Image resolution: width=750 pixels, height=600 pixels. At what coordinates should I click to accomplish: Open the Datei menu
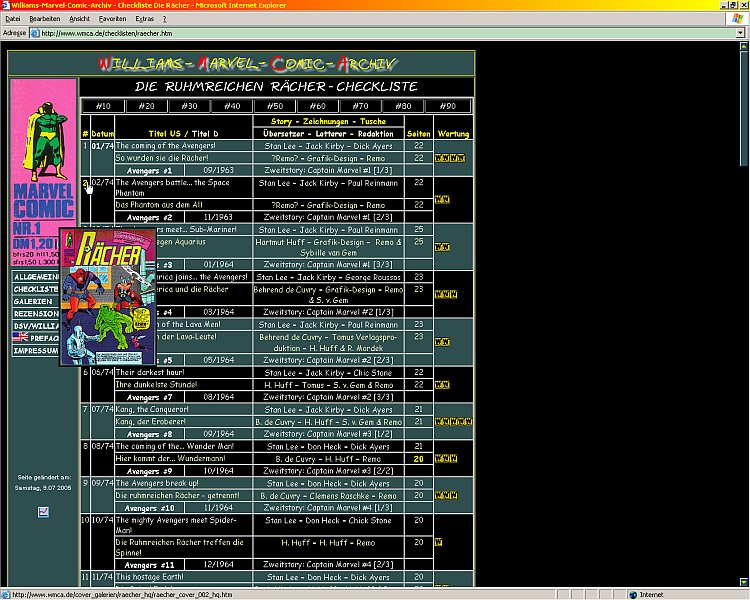tap(12, 19)
